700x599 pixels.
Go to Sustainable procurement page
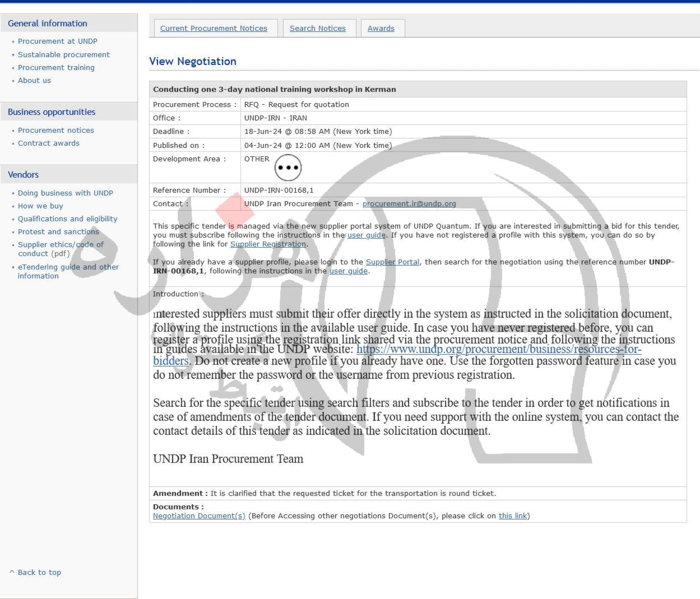pos(63,55)
